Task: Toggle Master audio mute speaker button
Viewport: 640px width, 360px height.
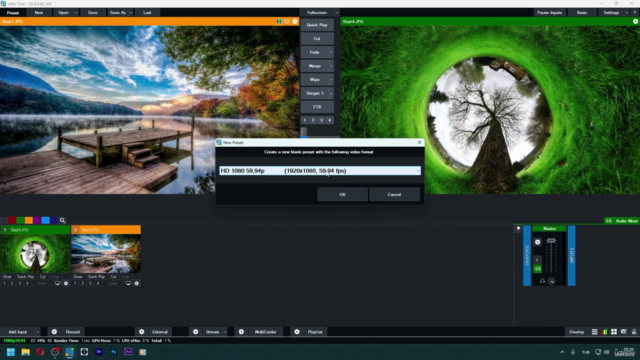Action: [538, 269]
